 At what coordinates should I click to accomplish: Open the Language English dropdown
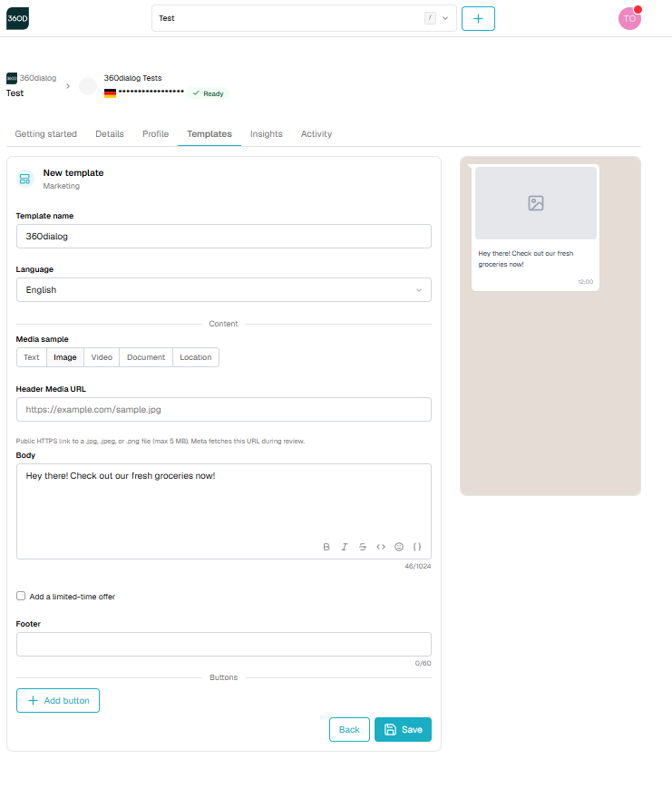[224, 290]
